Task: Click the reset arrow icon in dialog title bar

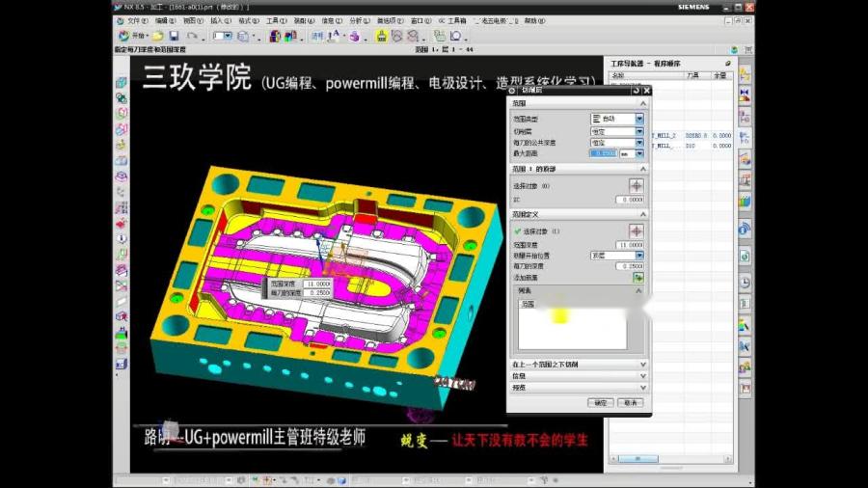Action: (637, 91)
